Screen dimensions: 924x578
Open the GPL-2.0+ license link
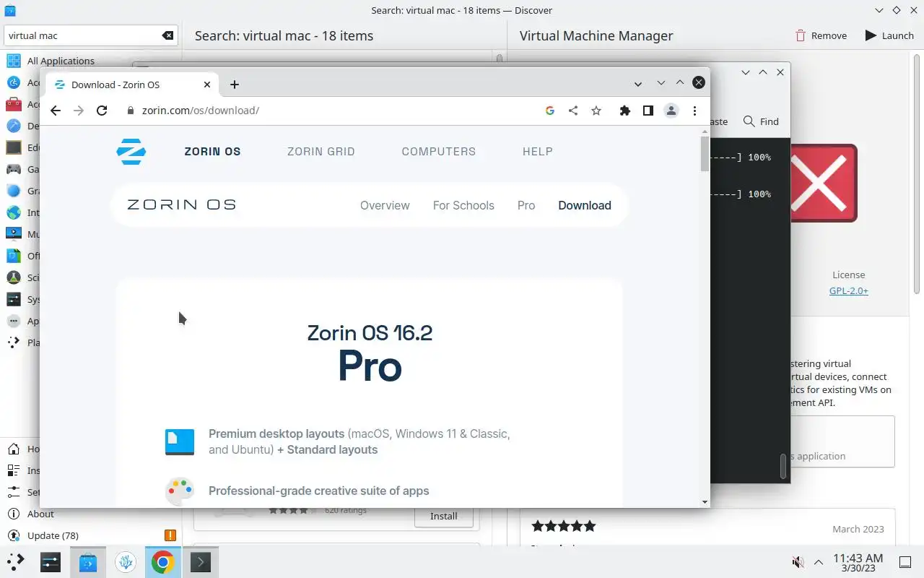pos(849,290)
